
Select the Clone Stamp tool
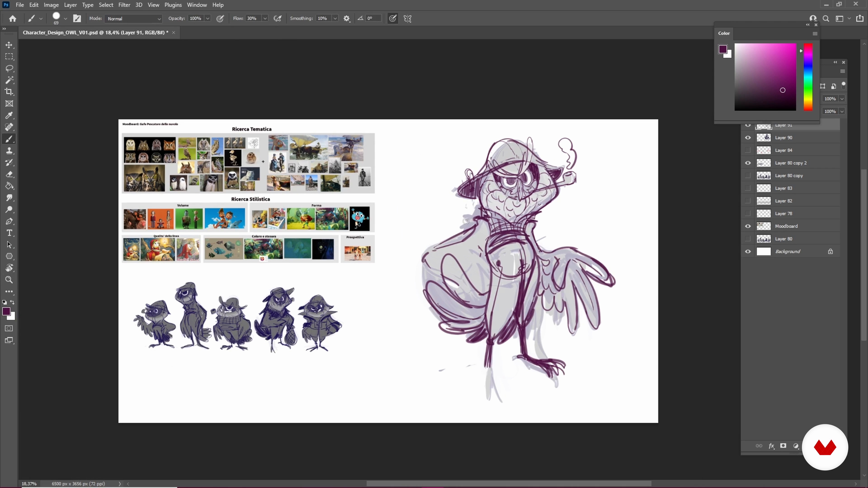(x=9, y=151)
